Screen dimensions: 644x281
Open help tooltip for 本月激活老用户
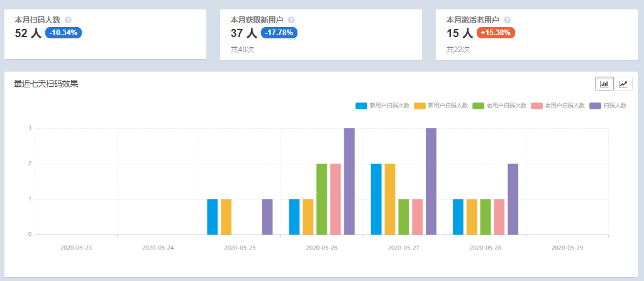click(x=507, y=20)
